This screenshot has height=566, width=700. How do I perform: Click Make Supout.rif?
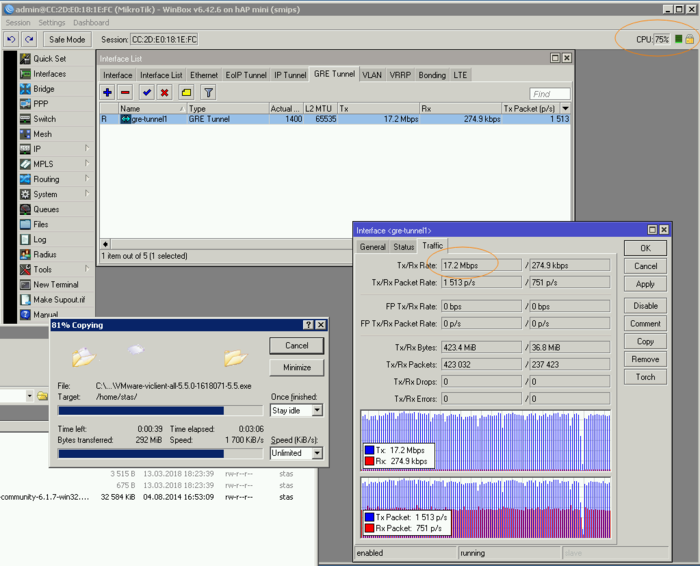point(58,300)
